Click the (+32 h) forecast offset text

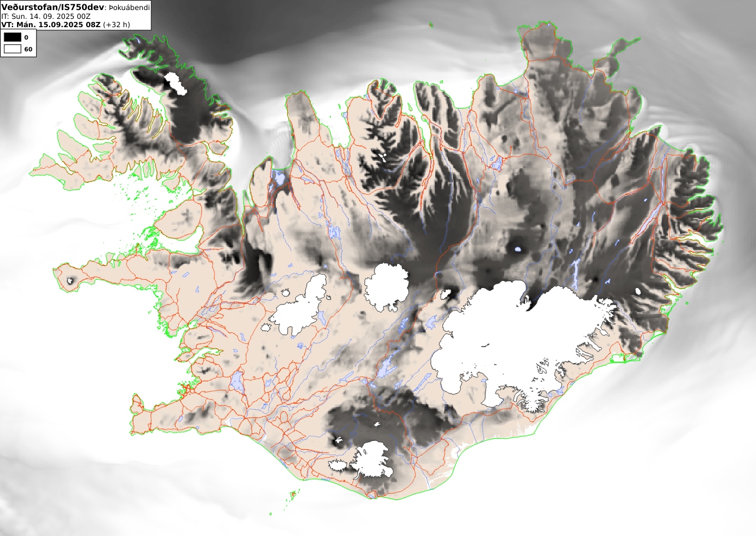pyautogui.click(x=116, y=25)
